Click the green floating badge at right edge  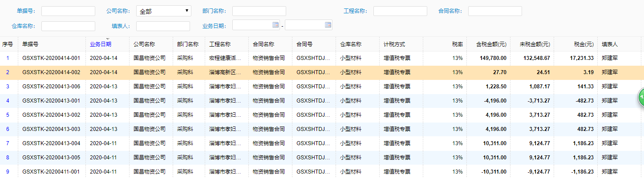click(641, 98)
